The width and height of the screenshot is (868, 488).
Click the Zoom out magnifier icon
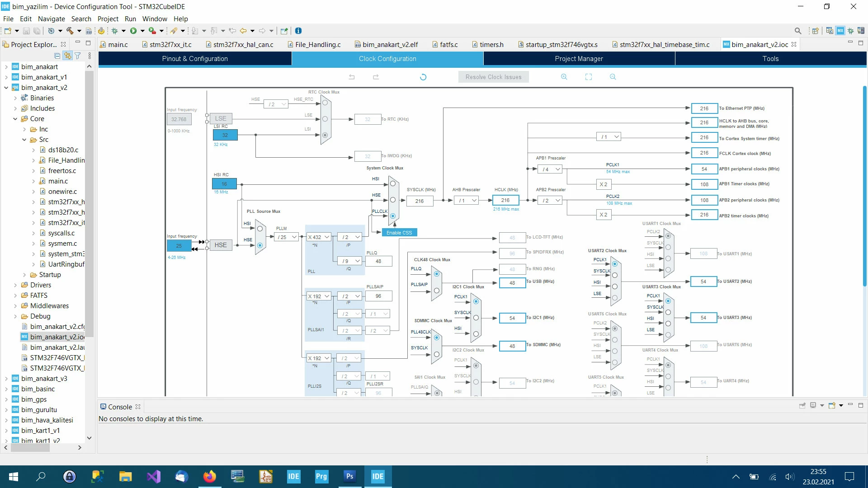pos(613,77)
